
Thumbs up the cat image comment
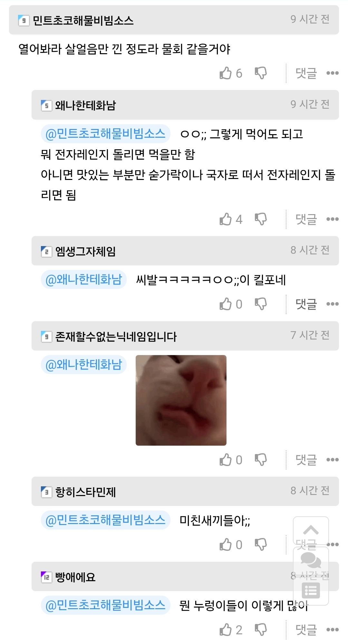tap(226, 460)
